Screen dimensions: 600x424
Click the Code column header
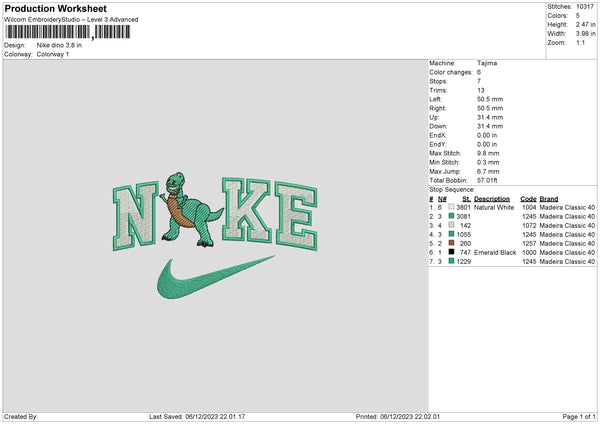click(x=528, y=199)
